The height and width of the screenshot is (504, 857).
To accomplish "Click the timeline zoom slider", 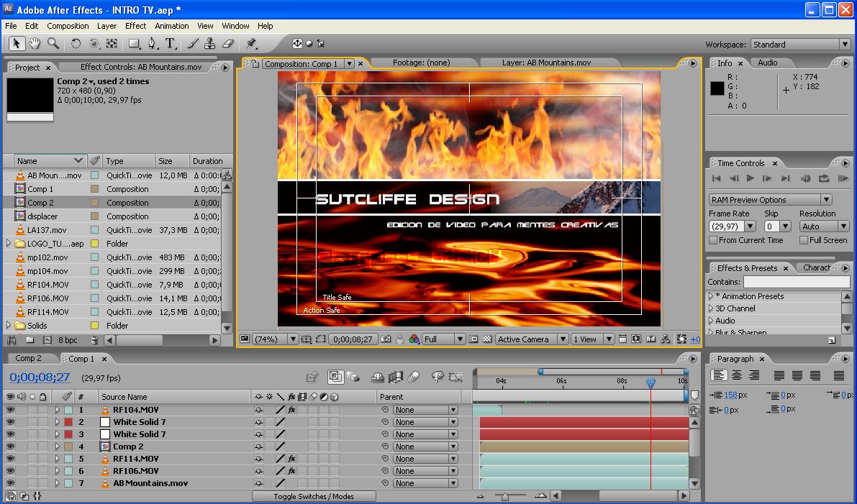I will (x=505, y=496).
